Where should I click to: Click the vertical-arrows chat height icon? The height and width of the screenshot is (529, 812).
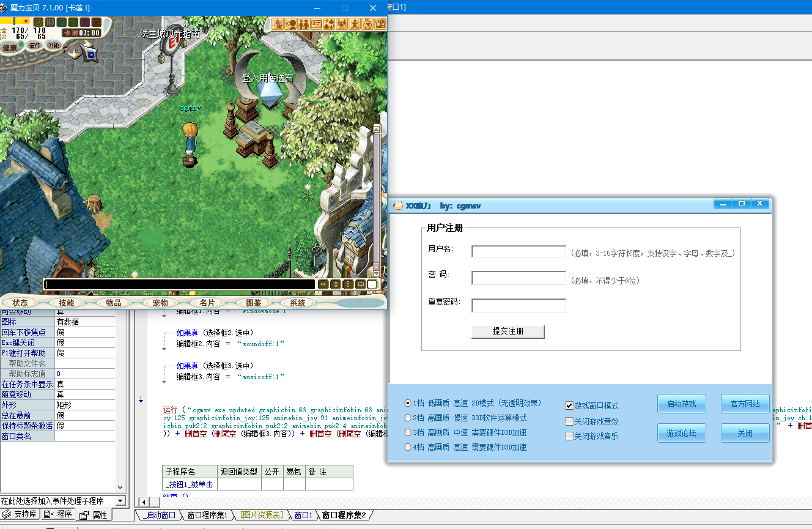click(x=335, y=284)
